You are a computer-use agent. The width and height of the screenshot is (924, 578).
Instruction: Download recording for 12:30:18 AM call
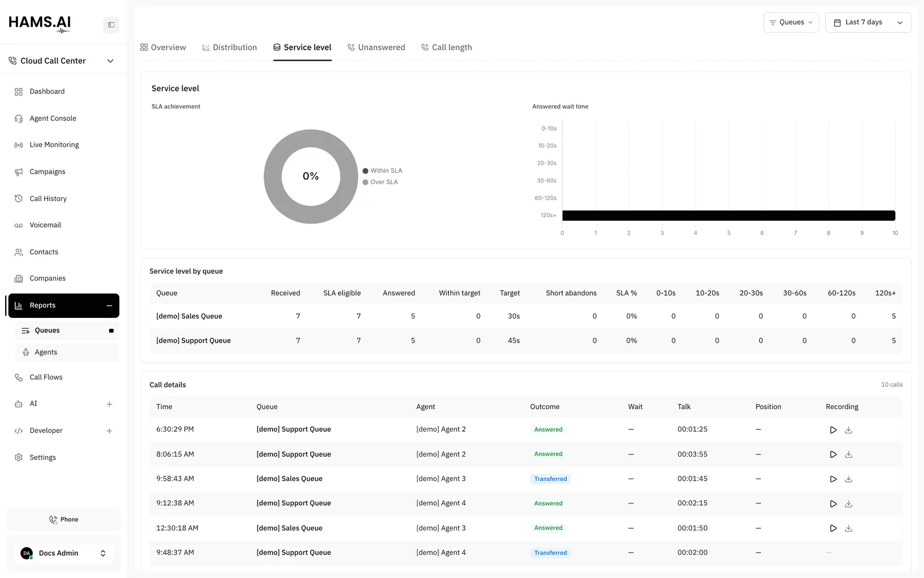point(848,528)
